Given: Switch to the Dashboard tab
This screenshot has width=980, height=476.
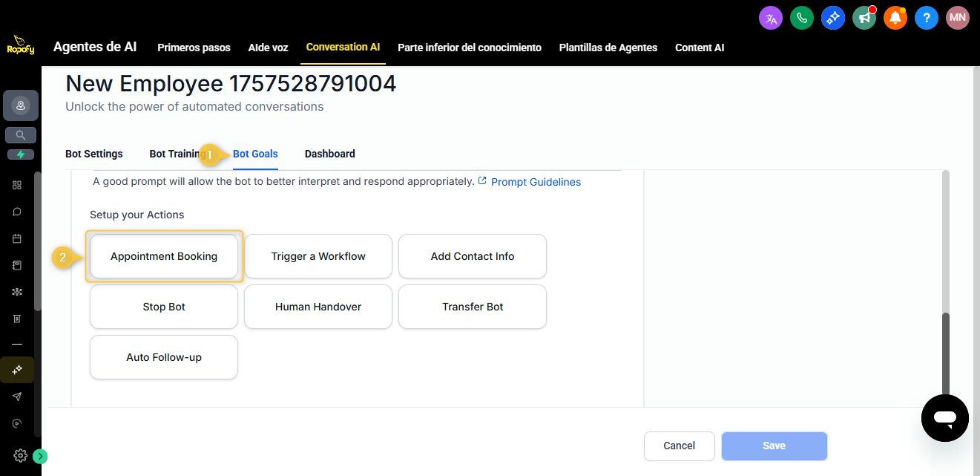Looking at the screenshot, I should [x=329, y=154].
